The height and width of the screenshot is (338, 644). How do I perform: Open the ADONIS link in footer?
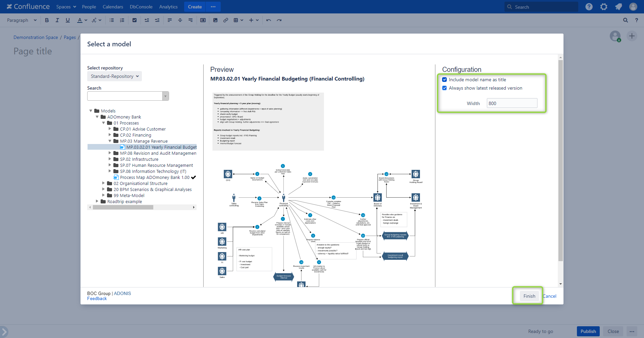tap(122, 293)
